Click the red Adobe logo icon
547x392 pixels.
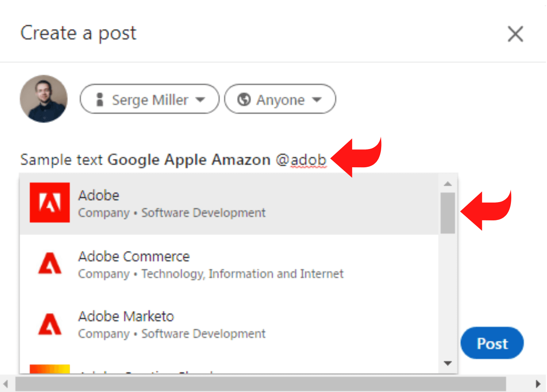tap(50, 203)
